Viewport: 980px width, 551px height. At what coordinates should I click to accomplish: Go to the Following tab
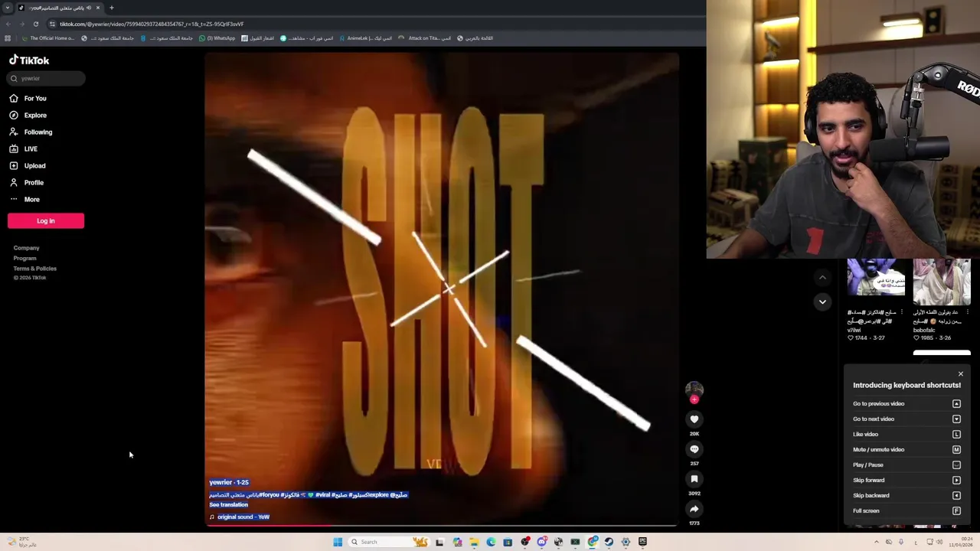pos(31,132)
